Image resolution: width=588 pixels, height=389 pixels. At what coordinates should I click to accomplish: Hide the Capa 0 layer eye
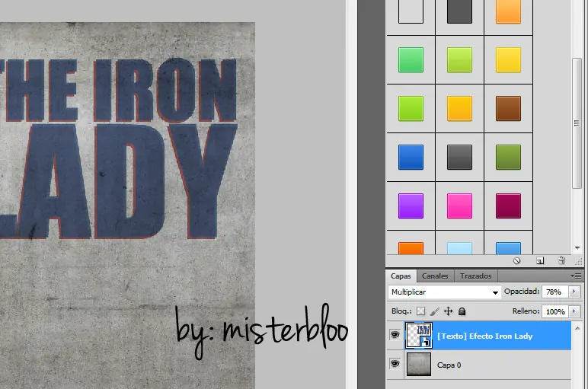[395, 364]
